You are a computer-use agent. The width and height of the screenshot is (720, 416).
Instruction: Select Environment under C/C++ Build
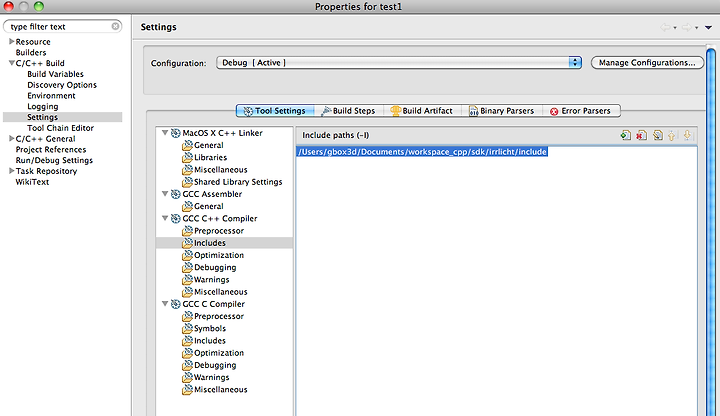tap(51, 96)
